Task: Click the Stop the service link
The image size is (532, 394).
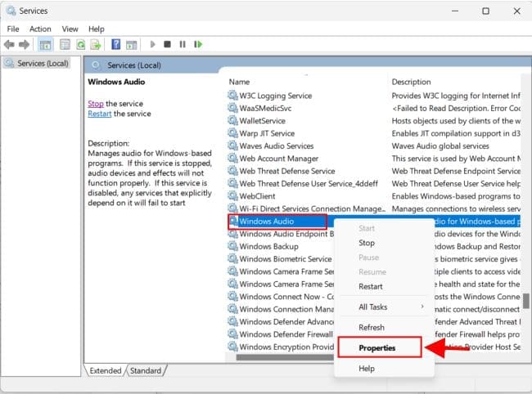Action: 96,104
